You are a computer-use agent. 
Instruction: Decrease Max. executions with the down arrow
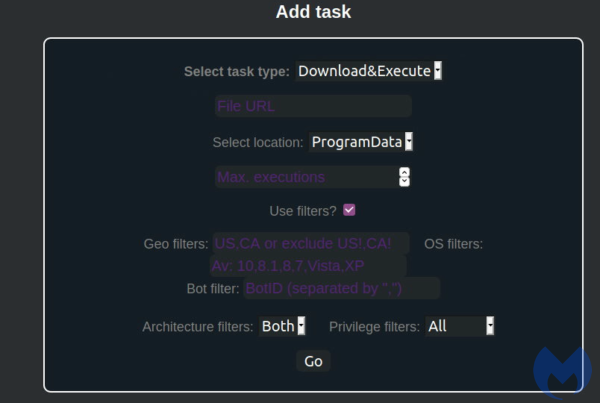tap(404, 181)
